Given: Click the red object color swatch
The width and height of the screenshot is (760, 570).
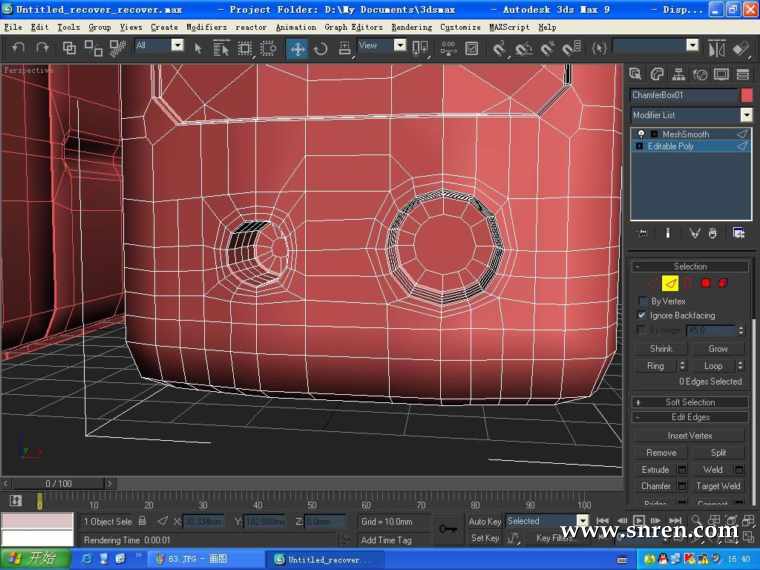Looking at the screenshot, I should [746, 95].
